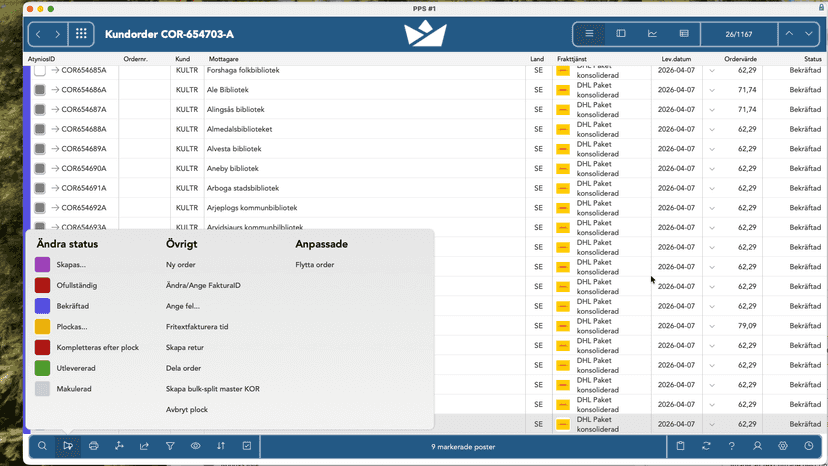Open the grid menu icon in header
The width and height of the screenshot is (828, 466).
click(x=81, y=34)
